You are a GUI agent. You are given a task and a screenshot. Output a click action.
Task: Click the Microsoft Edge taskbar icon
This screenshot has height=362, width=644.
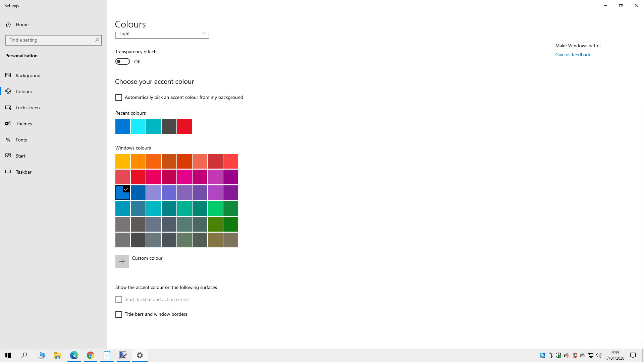(x=74, y=355)
